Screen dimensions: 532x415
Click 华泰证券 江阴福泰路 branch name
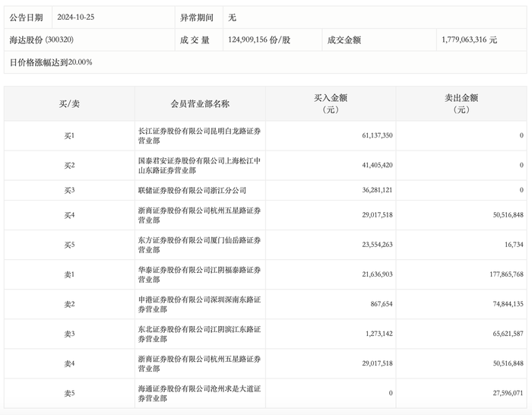coord(199,275)
